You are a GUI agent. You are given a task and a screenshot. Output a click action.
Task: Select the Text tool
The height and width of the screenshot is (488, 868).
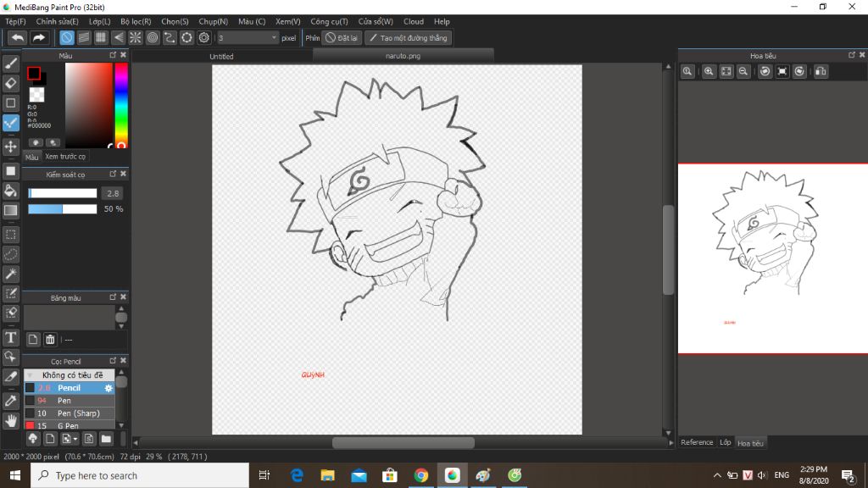[10, 337]
